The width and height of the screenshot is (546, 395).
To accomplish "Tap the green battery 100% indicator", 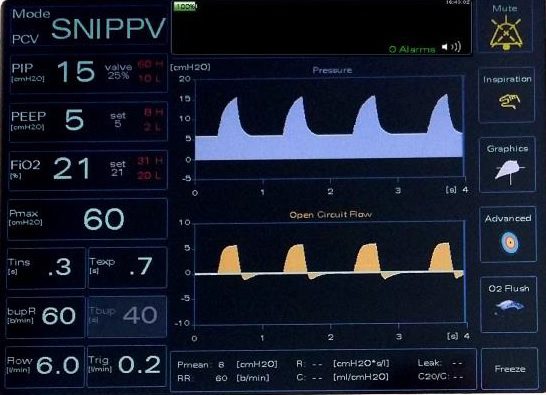I will 185,6.
